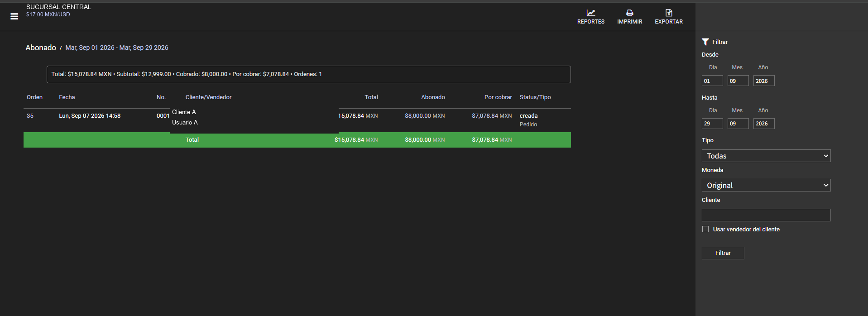Click the Hasta day field
This screenshot has height=316, width=868.
tap(712, 124)
